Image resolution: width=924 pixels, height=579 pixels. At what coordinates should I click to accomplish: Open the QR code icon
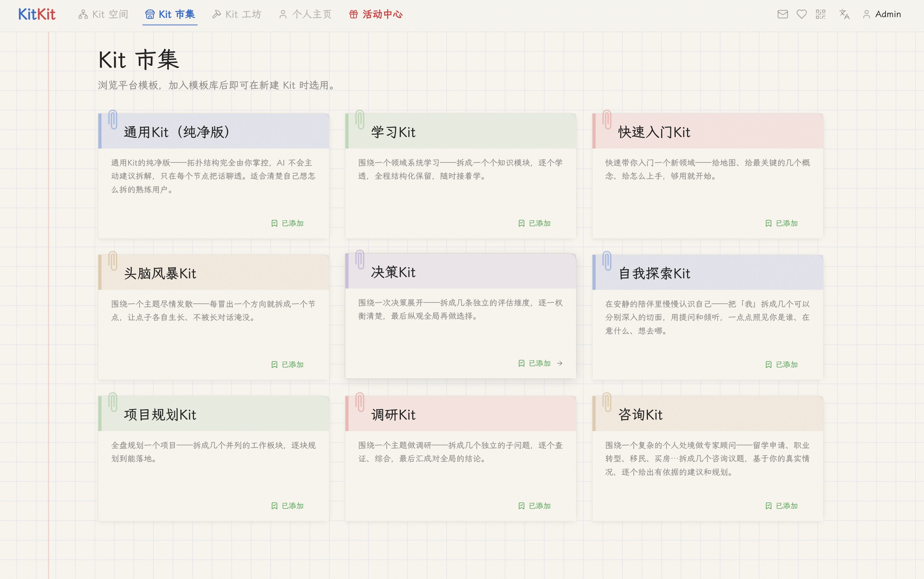(x=820, y=14)
